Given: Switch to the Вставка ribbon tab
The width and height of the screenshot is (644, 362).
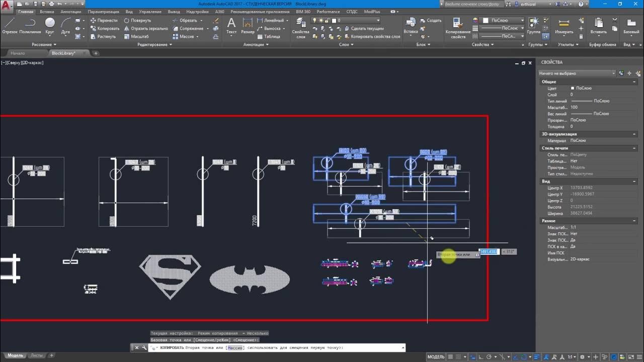Looking at the screenshot, I should 47,12.
